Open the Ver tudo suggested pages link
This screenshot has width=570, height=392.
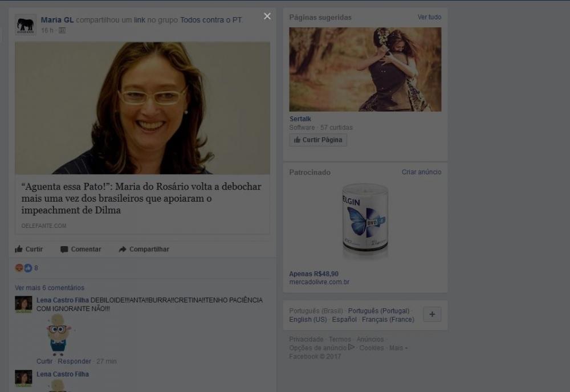tap(429, 17)
